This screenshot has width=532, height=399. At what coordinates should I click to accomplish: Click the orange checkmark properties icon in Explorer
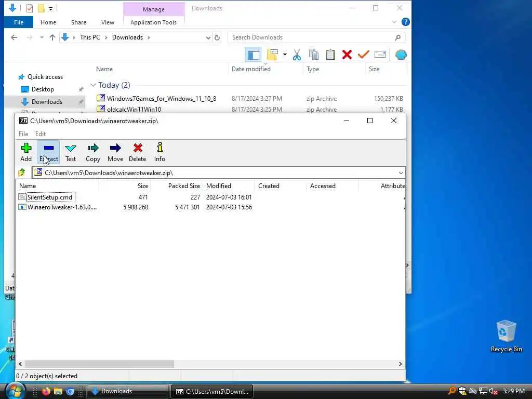[363, 55]
